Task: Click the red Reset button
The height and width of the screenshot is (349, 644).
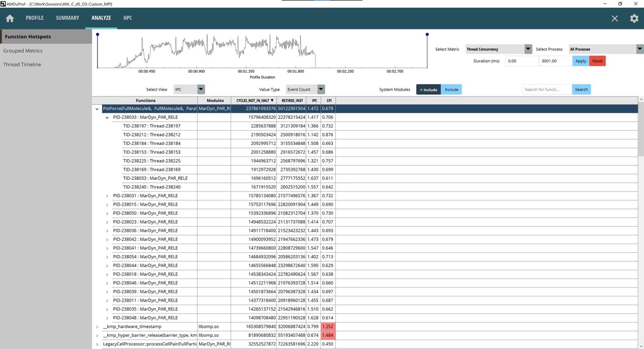Action: click(x=597, y=61)
